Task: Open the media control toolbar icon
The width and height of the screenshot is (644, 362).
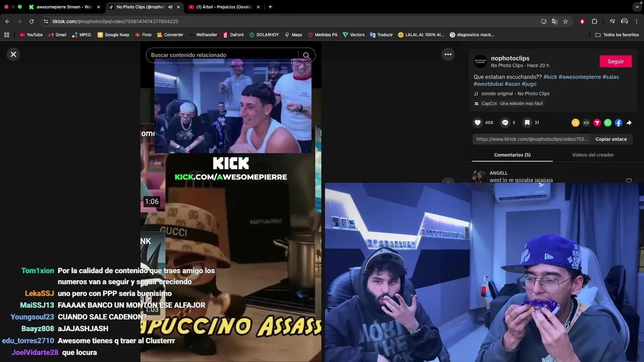Action: tap(612, 22)
